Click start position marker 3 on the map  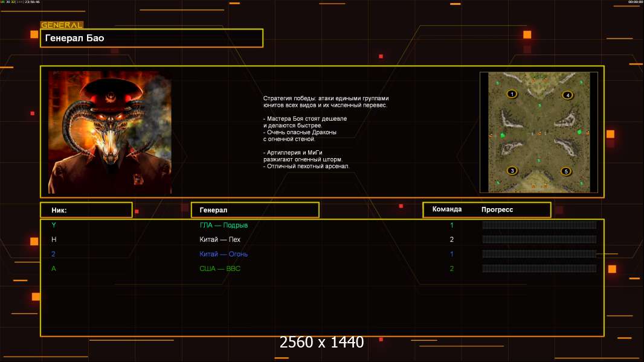512,171
